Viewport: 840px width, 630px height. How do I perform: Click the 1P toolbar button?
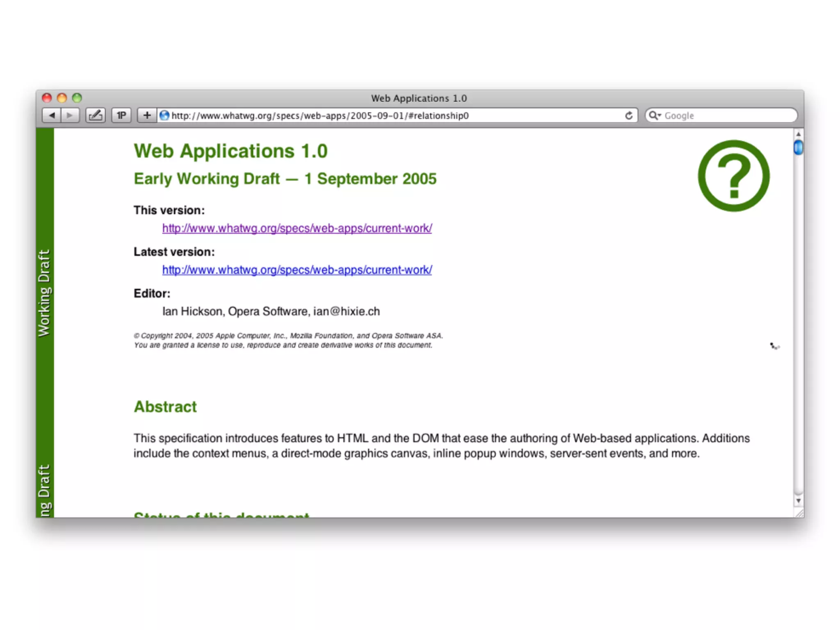[121, 116]
